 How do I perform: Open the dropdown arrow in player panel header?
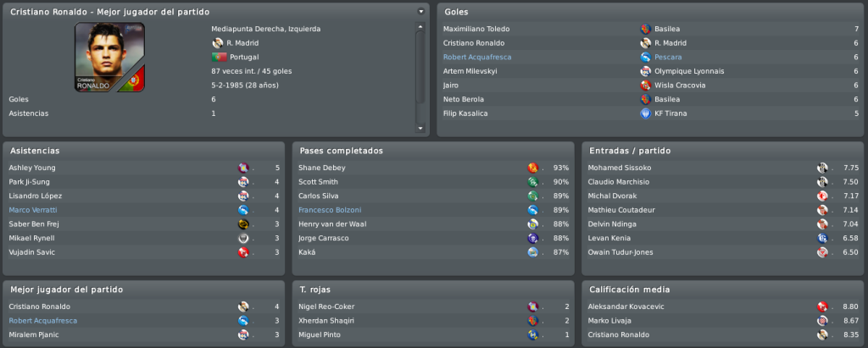(420, 11)
